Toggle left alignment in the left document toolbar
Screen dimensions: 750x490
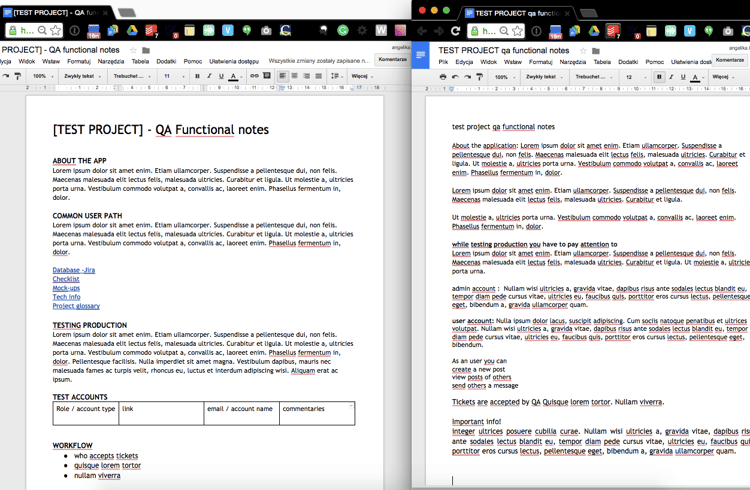click(283, 76)
